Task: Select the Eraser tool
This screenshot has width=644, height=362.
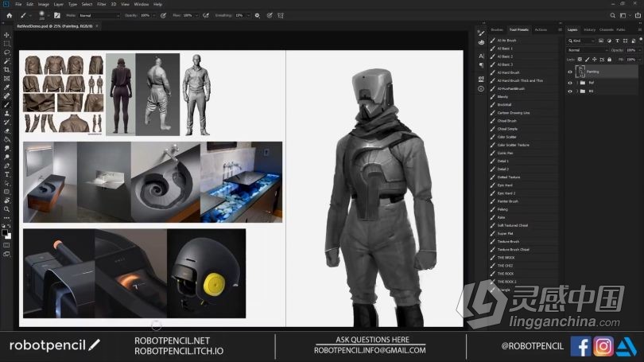Action: tap(6, 130)
